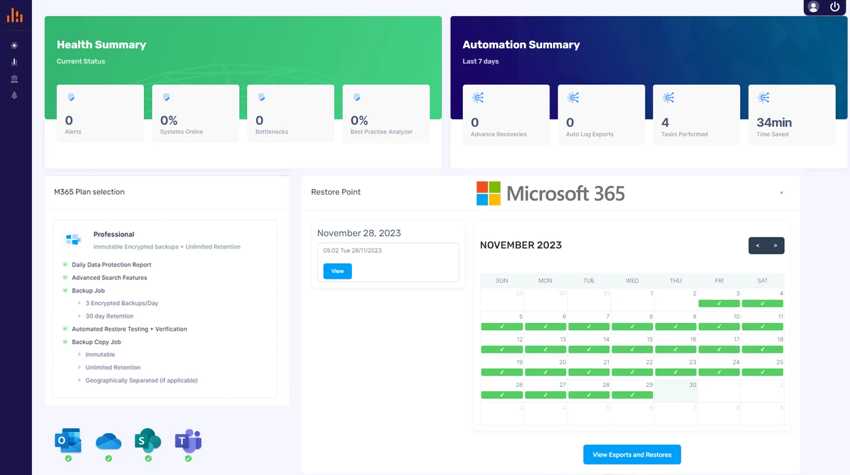Select the OneDrive cloud icon
The height and width of the screenshot is (475, 850).
[x=108, y=441]
